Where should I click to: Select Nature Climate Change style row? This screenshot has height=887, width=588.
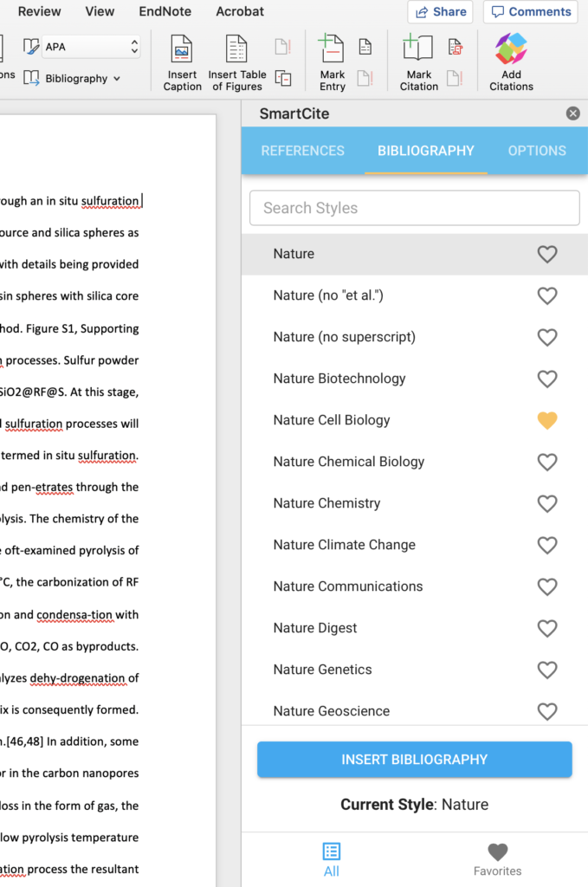(415, 546)
